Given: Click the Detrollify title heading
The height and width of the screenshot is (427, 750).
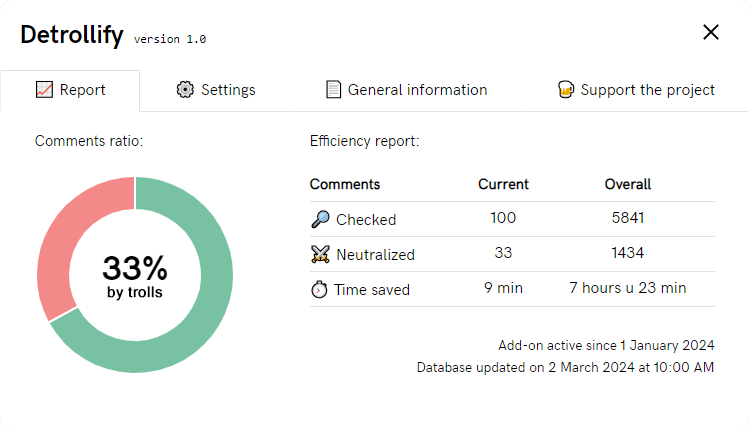Looking at the screenshot, I should [x=72, y=34].
